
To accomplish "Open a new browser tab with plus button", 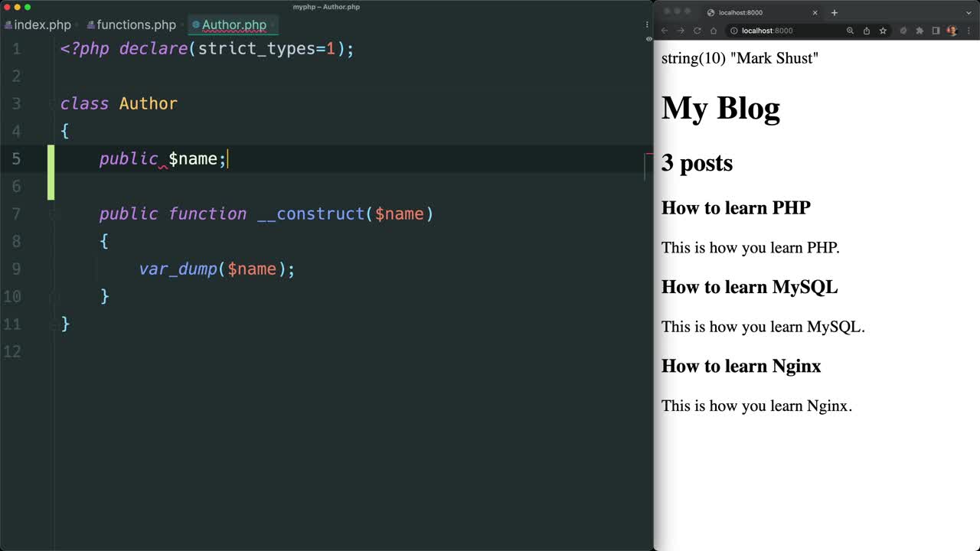I will [x=835, y=12].
